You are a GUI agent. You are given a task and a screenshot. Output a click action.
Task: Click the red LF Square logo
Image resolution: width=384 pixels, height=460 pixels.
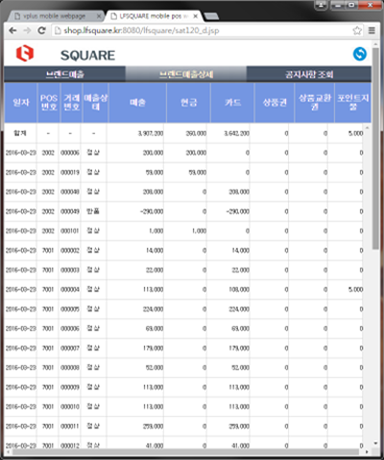coord(25,53)
